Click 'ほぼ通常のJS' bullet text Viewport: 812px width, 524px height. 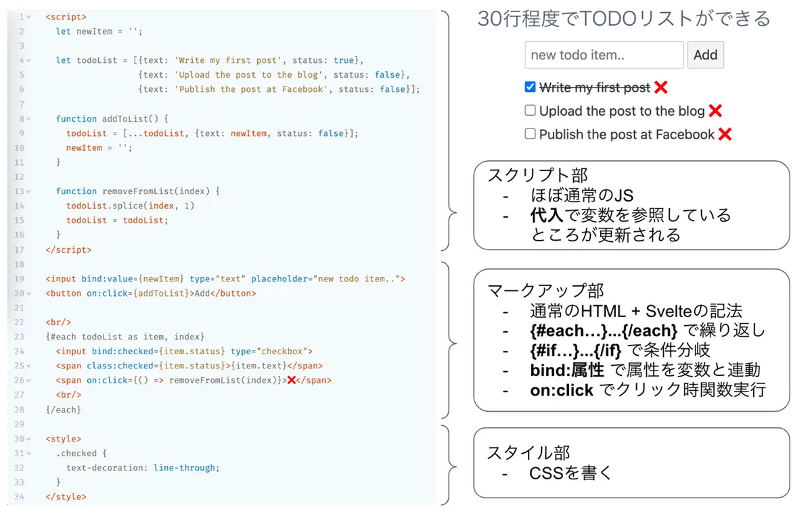coord(582,196)
